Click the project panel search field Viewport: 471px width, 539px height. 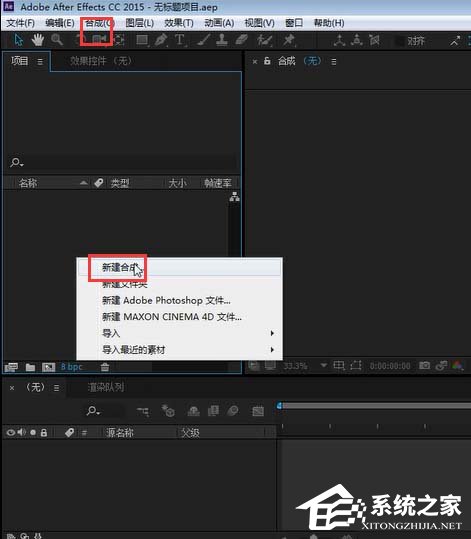click(x=122, y=162)
